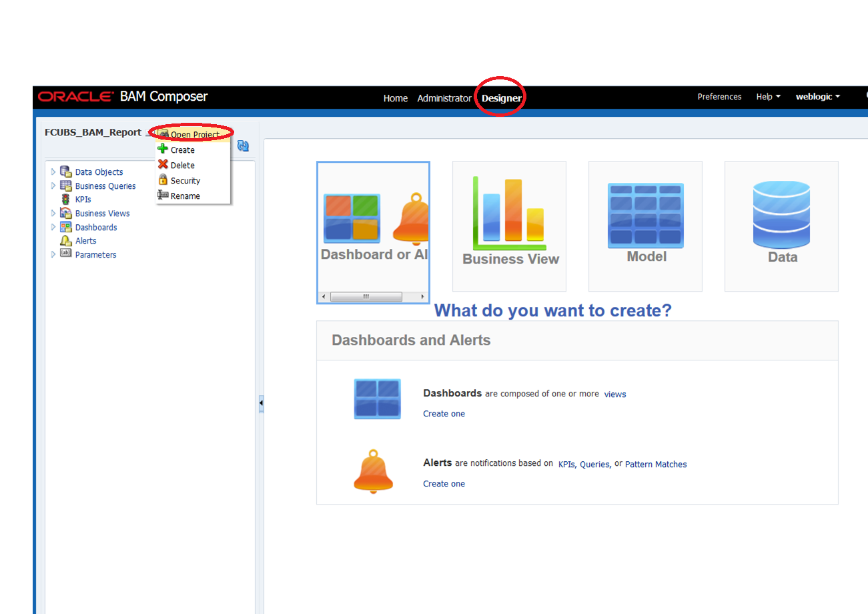Click the views link
Screen dimensions: 868x614
(615, 394)
